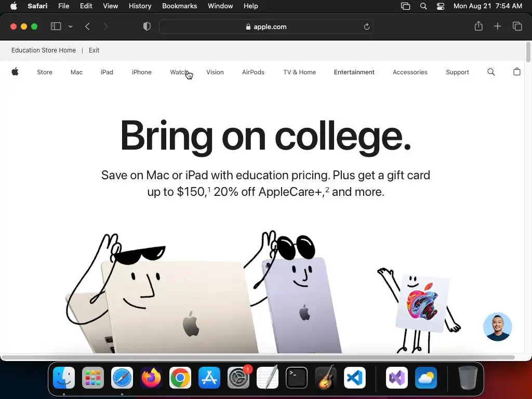Open the Weather app from the Dock
The width and height of the screenshot is (532, 399).
(426, 378)
